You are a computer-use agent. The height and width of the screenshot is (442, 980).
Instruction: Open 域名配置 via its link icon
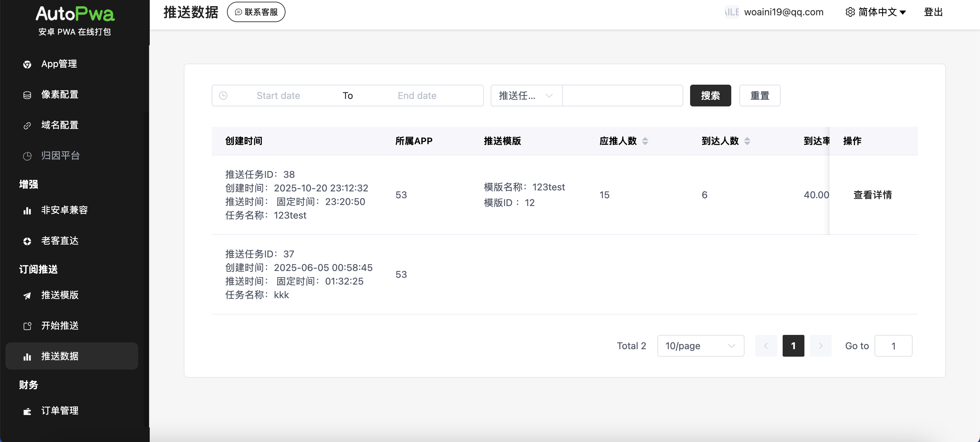point(27,125)
